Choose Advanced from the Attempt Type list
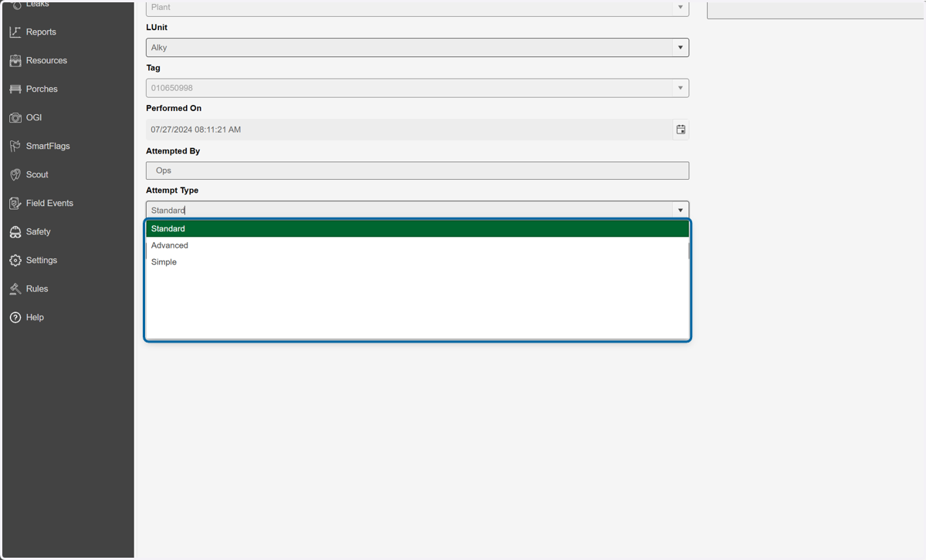The height and width of the screenshot is (560, 926). pyautogui.click(x=417, y=245)
